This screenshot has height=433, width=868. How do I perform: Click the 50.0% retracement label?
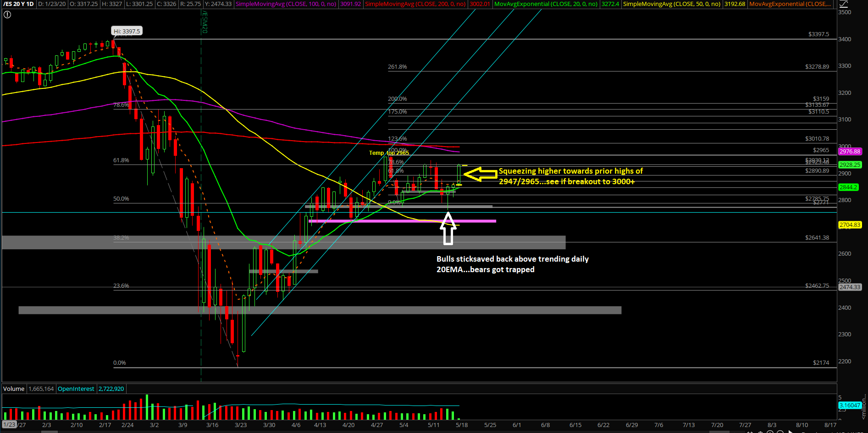click(x=121, y=199)
